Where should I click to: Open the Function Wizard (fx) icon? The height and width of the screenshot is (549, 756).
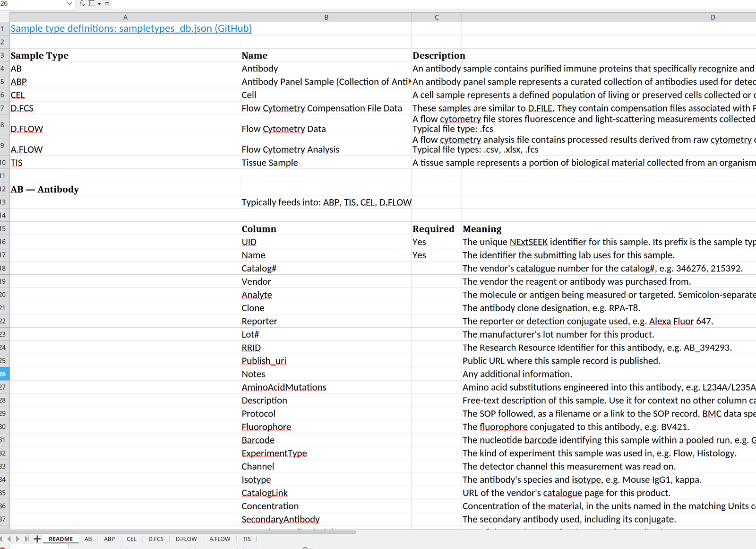tap(82, 4)
